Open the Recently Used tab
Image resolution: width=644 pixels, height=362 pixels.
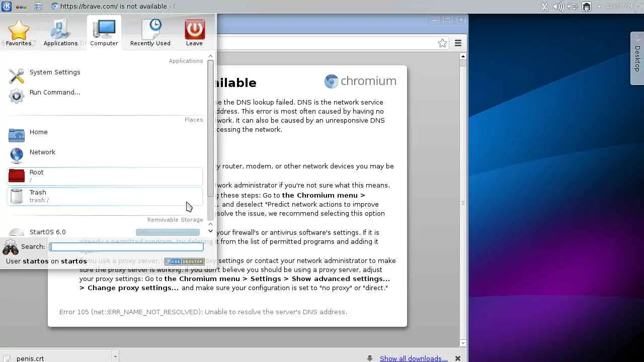click(x=150, y=33)
